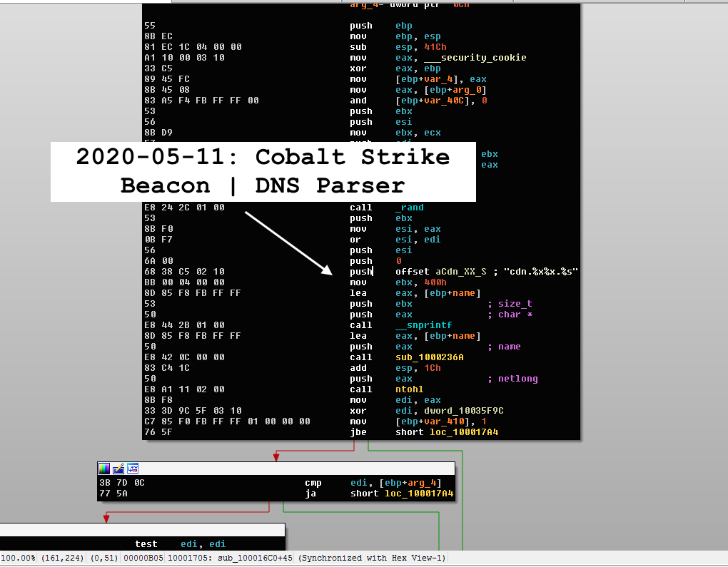The height and width of the screenshot is (567, 728).
Task: Click the ; netlong comment
Action: (512, 379)
